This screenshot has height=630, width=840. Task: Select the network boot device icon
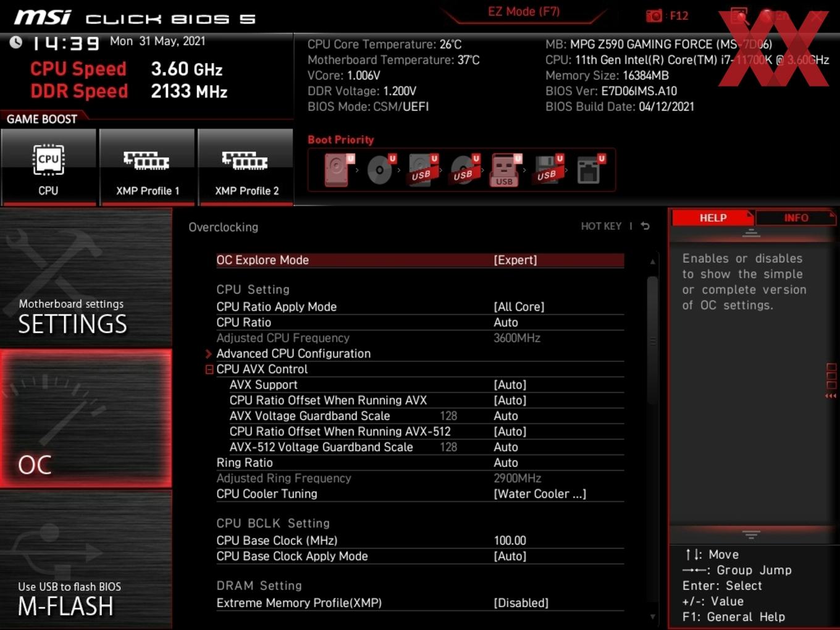point(590,169)
